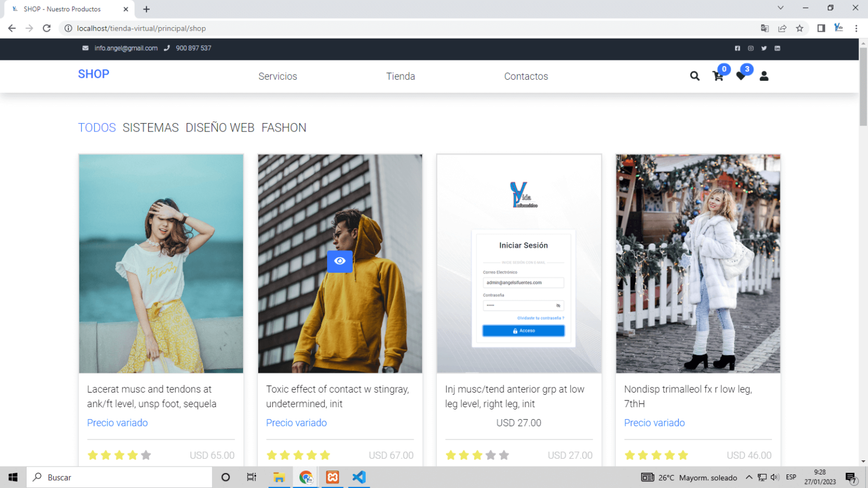Launch Visual Studio Code from the taskbar
The width and height of the screenshot is (868, 488).
tap(358, 477)
